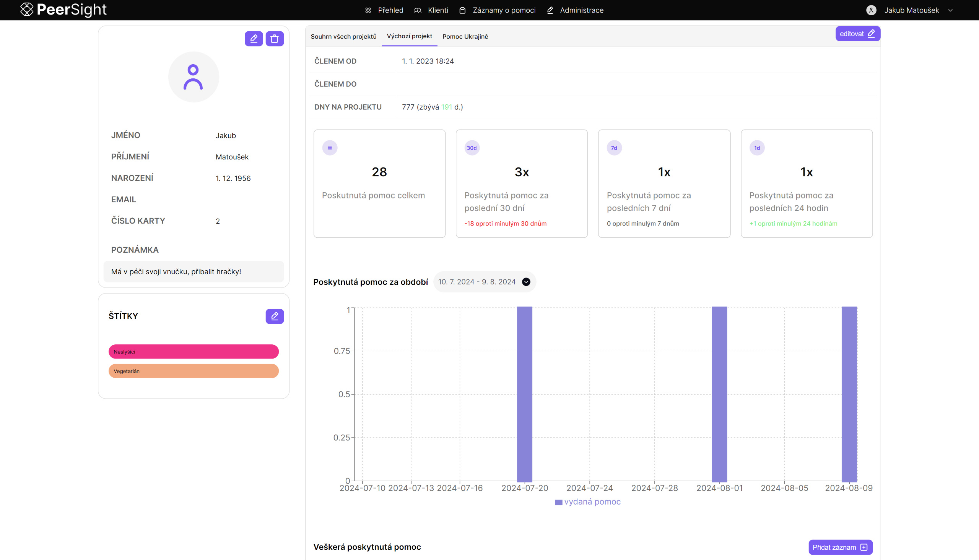Toggle 'vydaná pomoc' chart legend series
This screenshot has width=979, height=560.
[x=587, y=502]
